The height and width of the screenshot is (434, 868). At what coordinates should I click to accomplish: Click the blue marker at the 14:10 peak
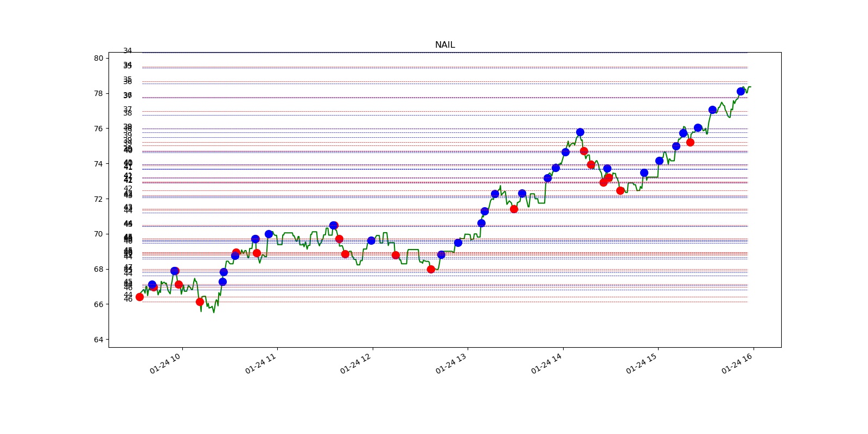[580, 132]
